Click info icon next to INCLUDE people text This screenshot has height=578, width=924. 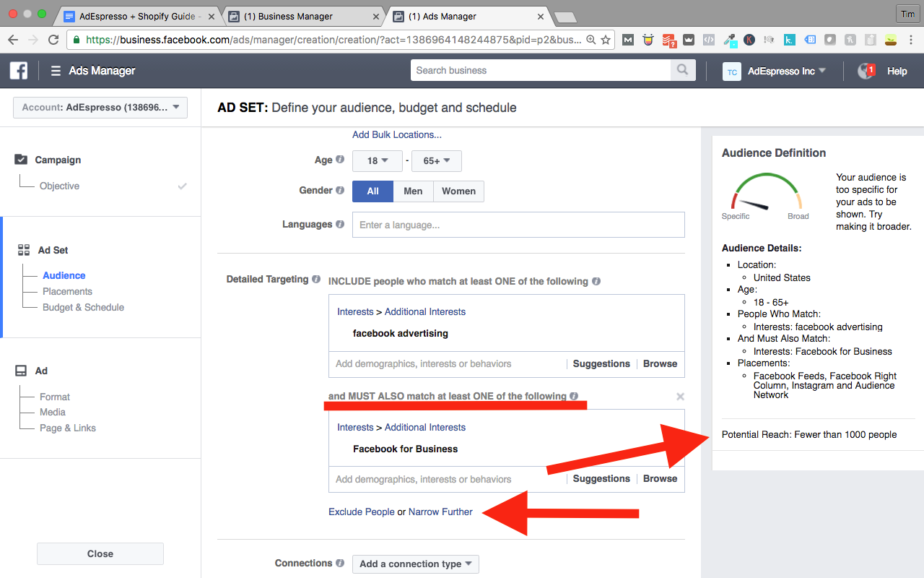coord(596,281)
